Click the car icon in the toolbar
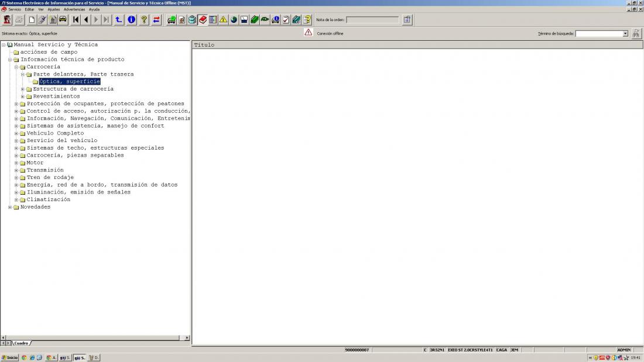The height and width of the screenshot is (362, 644). click(63, 20)
